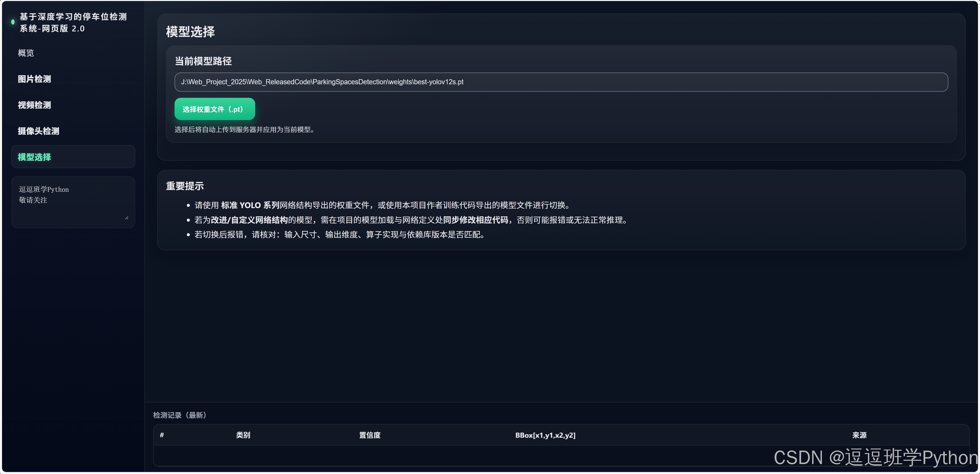Click the system title 基于深度学习的停车位检测系统
This screenshot has height=474, width=980.
pos(73,22)
